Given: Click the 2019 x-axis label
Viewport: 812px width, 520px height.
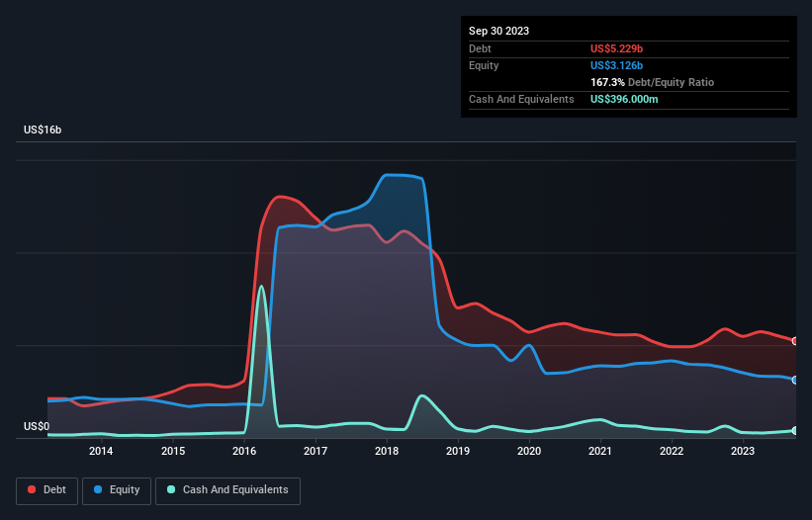Looking at the screenshot, I should (x=458, y=451).
